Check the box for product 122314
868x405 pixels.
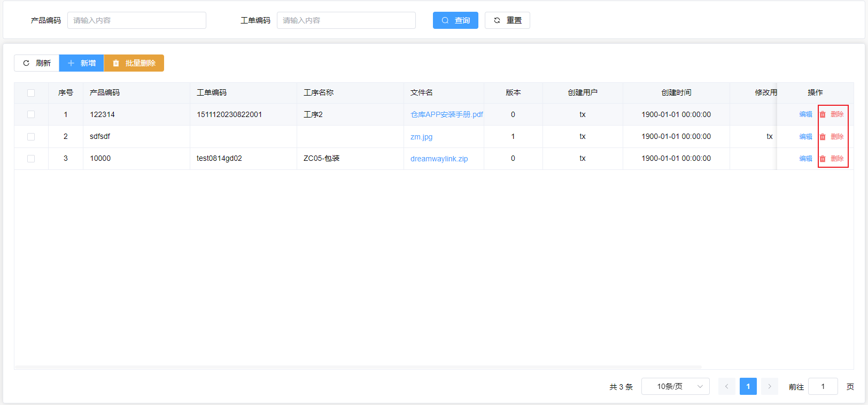click(31, 114)
